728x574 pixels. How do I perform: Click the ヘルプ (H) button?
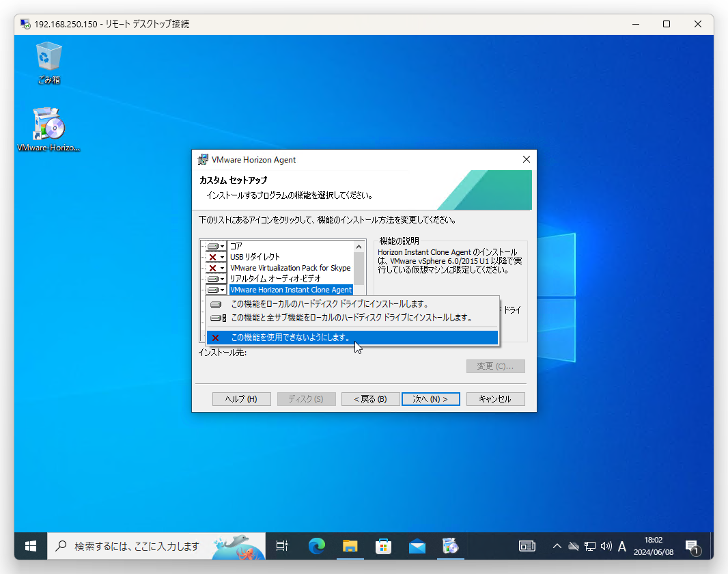click(x=242, y=399)
